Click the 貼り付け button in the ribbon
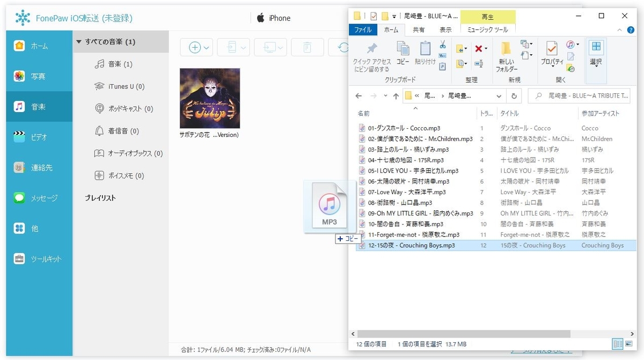Viewport: 644px width, 360px height. (425, 54)
